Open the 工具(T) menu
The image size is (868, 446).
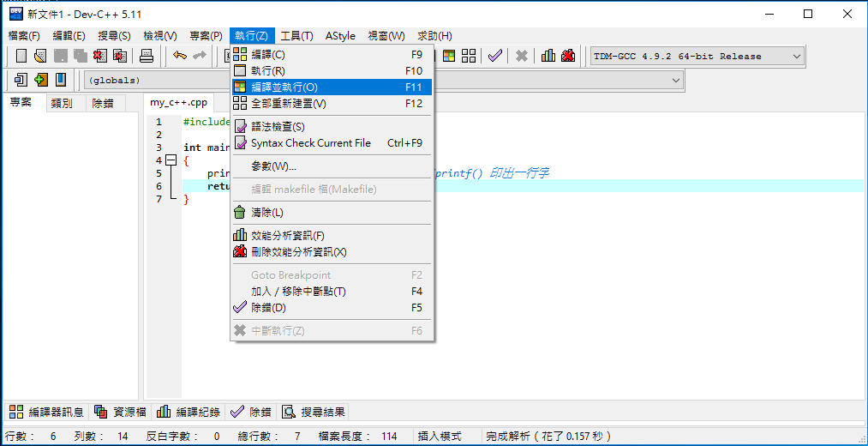[296, 36]
